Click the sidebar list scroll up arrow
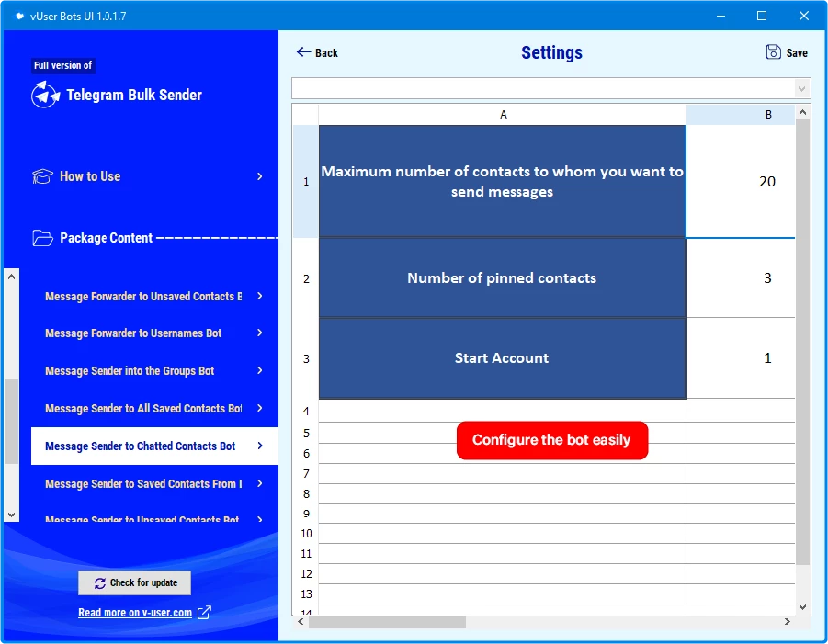The width and height of the screenshot is (828, 644). [x=12, y=277]
